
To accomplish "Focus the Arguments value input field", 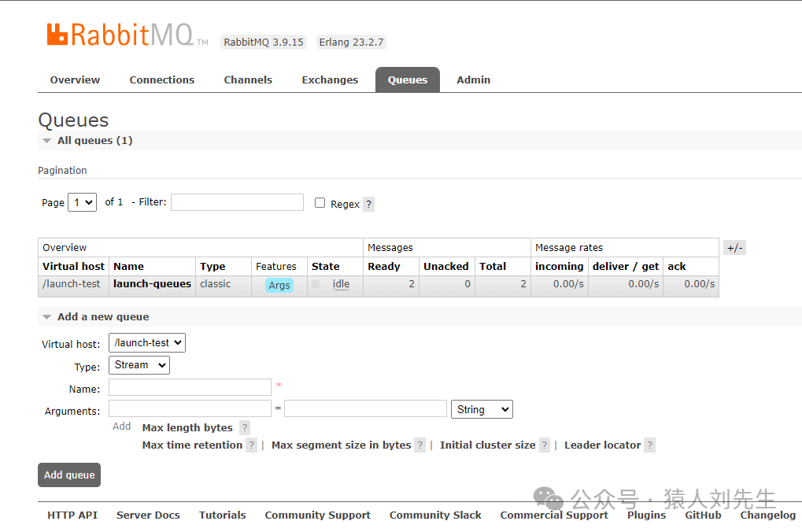I will pyautogui.click(x=366, y=408).
